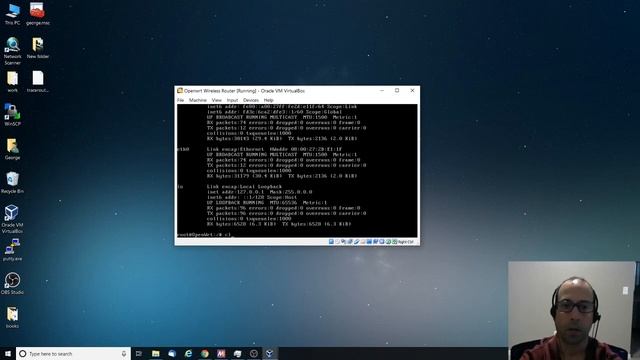Switch to VirtualBox via taskbar icon
The height and width of the screenshot is (360, 640).
[270, 353]
